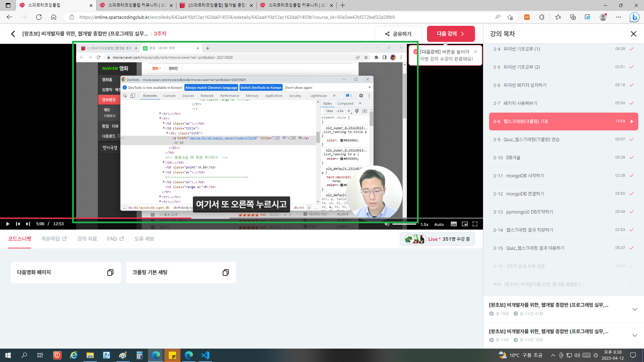The width and height of the screenshot is (644, 362).
Task: Open Sticky Notes from taskbar
Action: tap(172, 355)
